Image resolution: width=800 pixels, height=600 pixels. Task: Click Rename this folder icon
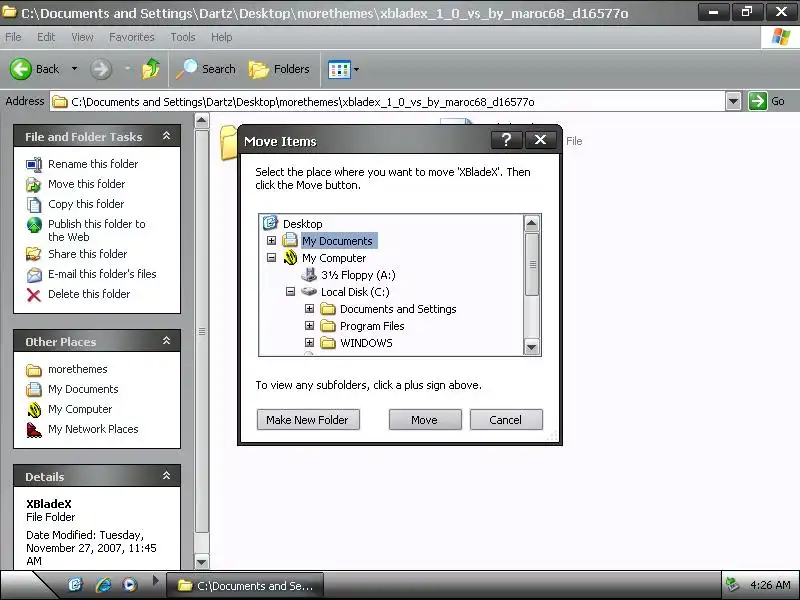34,164
